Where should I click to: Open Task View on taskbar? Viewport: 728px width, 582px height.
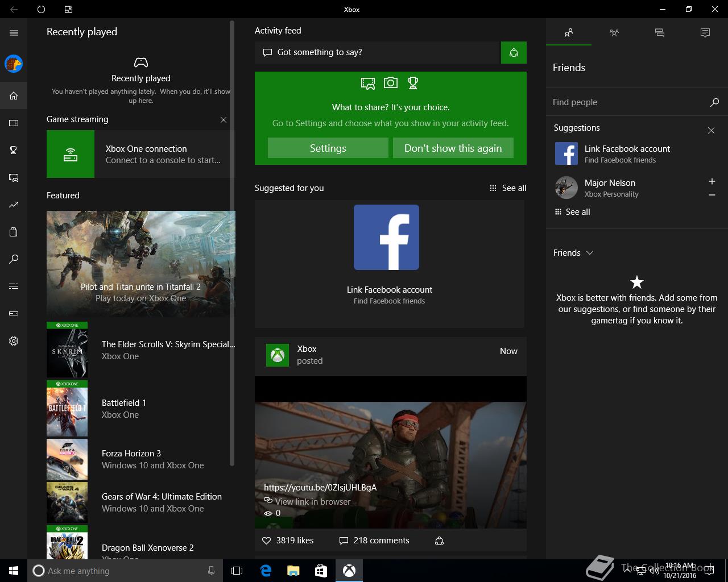coord(237,571)
